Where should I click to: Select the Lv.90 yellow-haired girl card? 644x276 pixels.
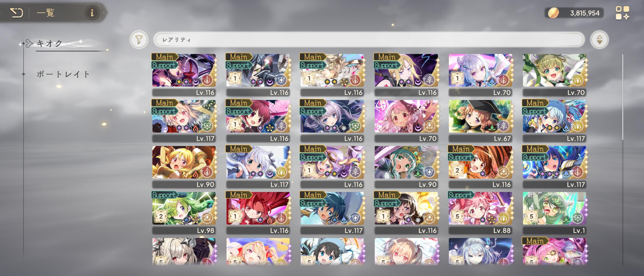pyautogui.click(x=184, y=167)
